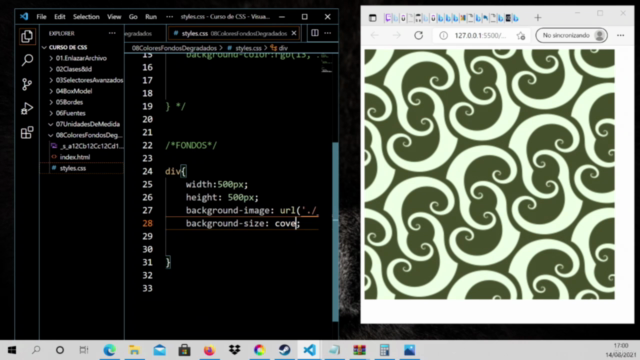Open Steam from the taskbar

point(284,350)
